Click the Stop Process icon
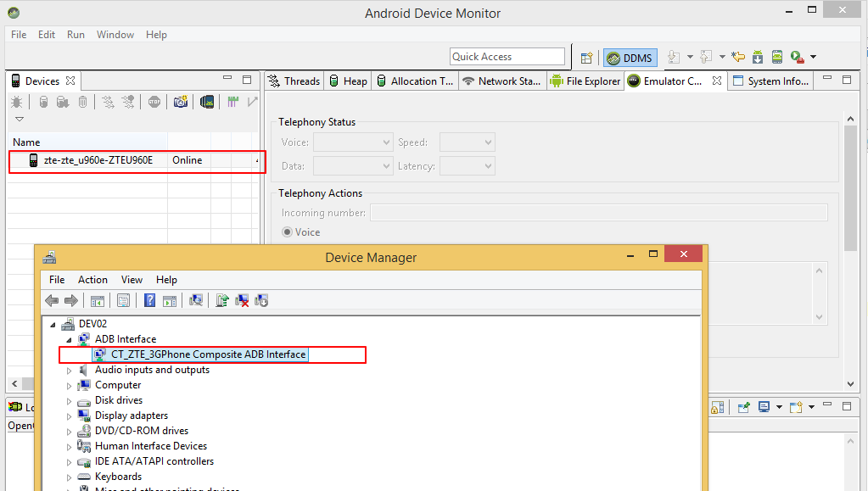The width and height of the screenshot is (868, 491). (154, 102)
